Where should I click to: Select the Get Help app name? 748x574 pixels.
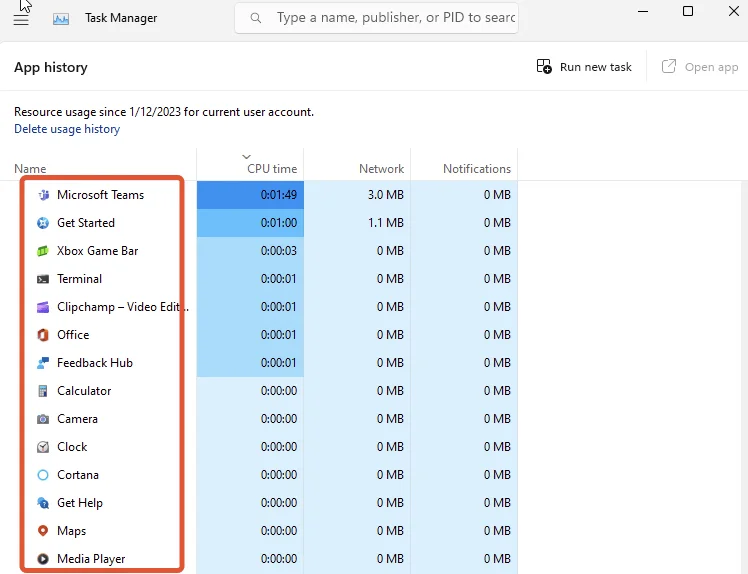[x=80, y=503]
